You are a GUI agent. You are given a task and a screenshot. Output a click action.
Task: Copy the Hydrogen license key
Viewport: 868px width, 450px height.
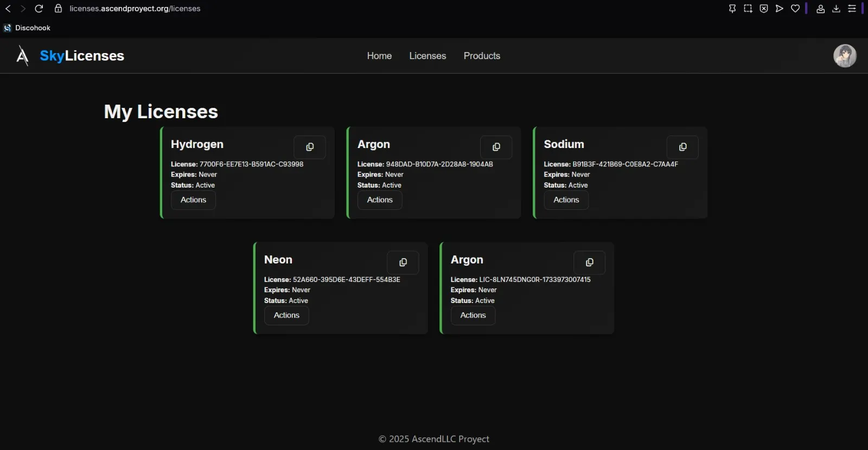pos(310,147)
